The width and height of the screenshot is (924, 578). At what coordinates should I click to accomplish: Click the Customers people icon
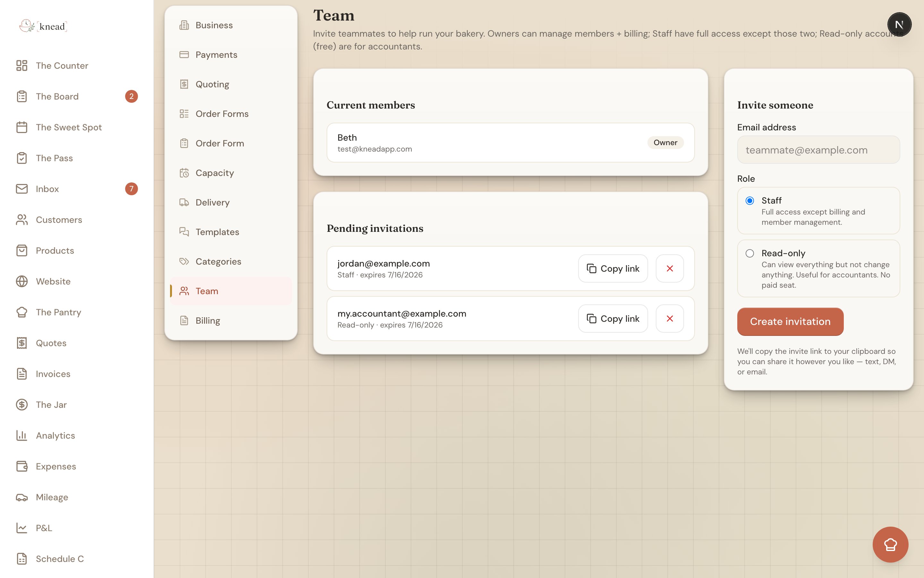[22, 220]
